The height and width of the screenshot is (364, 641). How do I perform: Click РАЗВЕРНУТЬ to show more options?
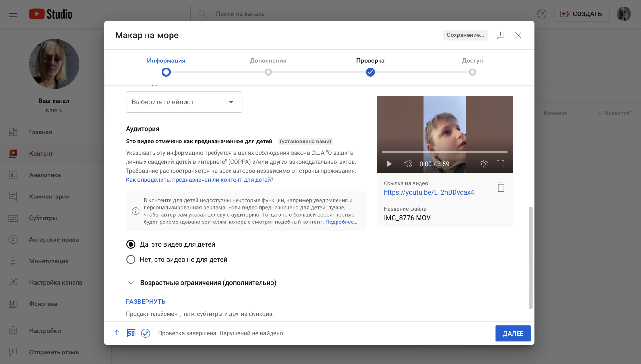click(x=146, y=302)
